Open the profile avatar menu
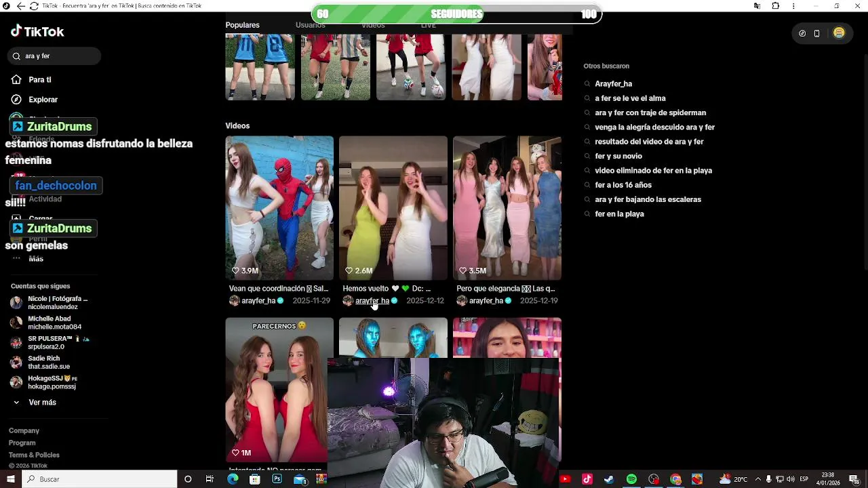868x488 pixels. point(839,33)
